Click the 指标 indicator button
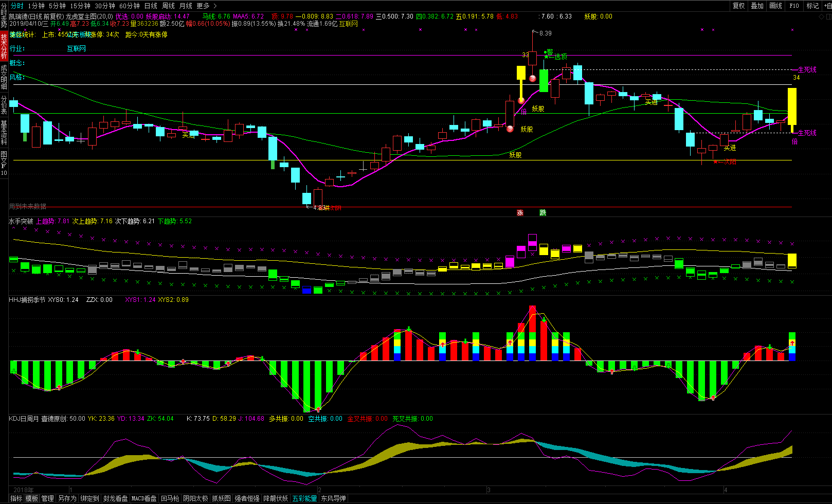Image resolution: width=832 pixels, height=504 pixels. coord(16,498)
